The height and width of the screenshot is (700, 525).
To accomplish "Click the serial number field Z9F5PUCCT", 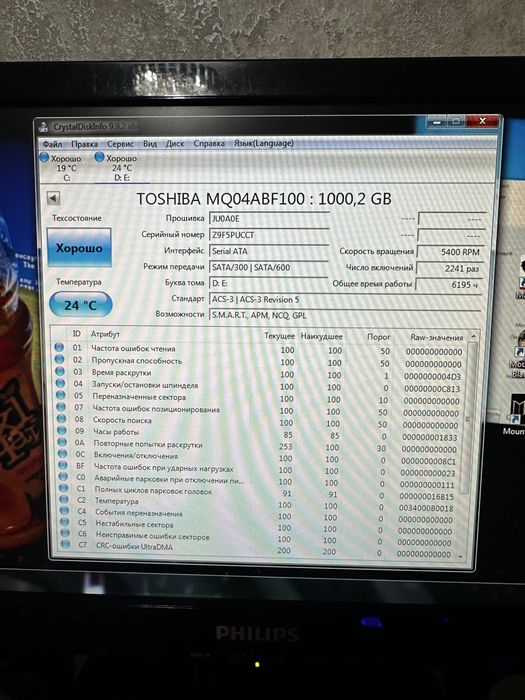I will tap(269, 235).
